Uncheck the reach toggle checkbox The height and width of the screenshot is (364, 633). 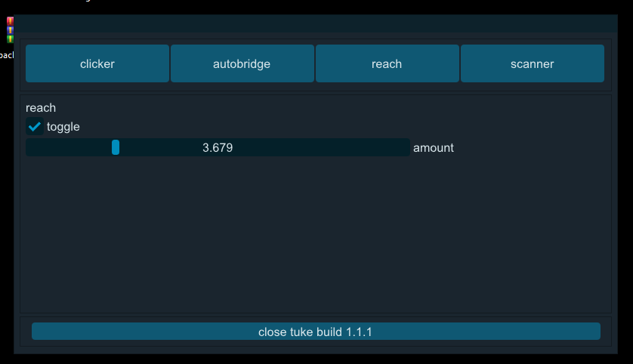tap(35, 127)
